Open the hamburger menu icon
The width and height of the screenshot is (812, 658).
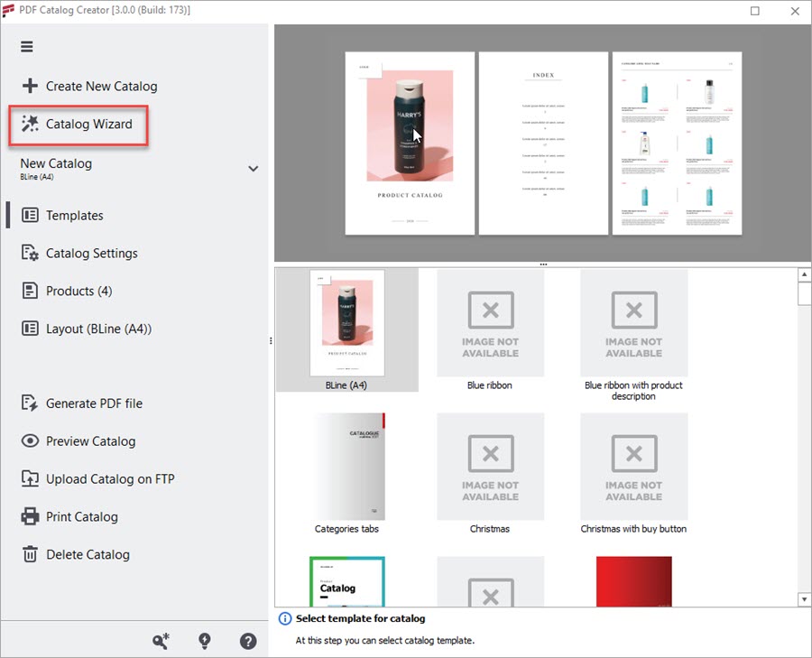[x=27, y=47]
